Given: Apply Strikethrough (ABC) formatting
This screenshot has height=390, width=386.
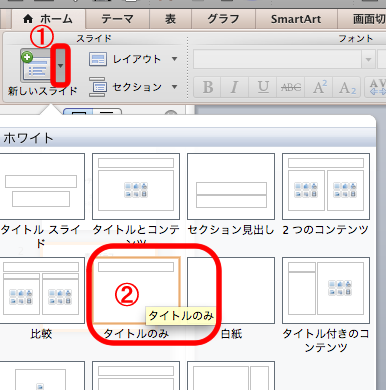Looking at the screenshot, I should tap(291, 87).
